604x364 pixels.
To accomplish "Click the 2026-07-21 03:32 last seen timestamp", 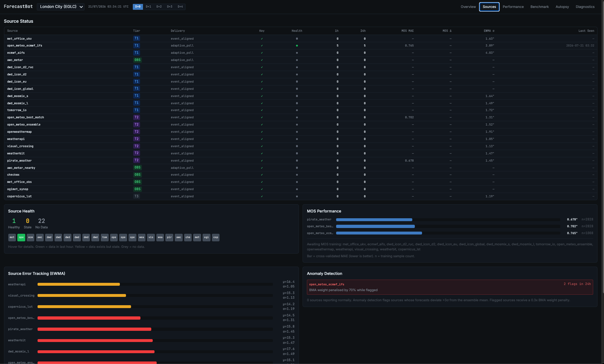I will click(x=580, y=45).
